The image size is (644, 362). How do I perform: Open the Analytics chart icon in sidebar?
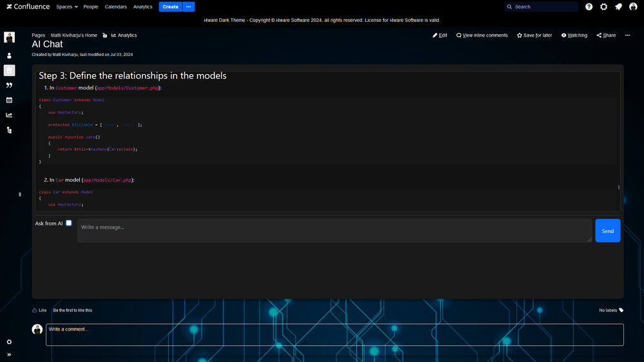(x=9, y=115)
